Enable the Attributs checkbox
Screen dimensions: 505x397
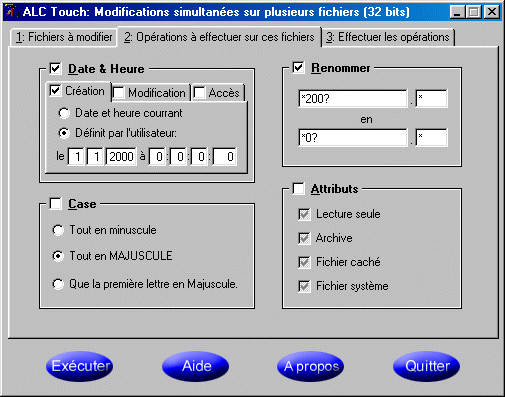(x=298, y=189)
